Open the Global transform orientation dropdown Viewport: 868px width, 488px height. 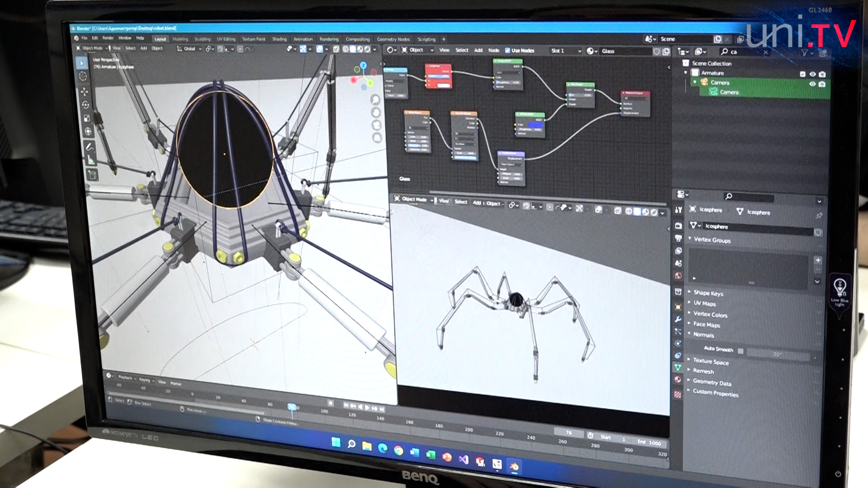(x=189, y=49)
